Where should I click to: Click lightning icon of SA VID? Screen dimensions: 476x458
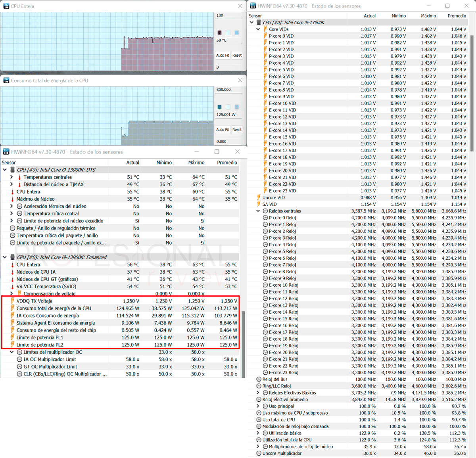259,204
